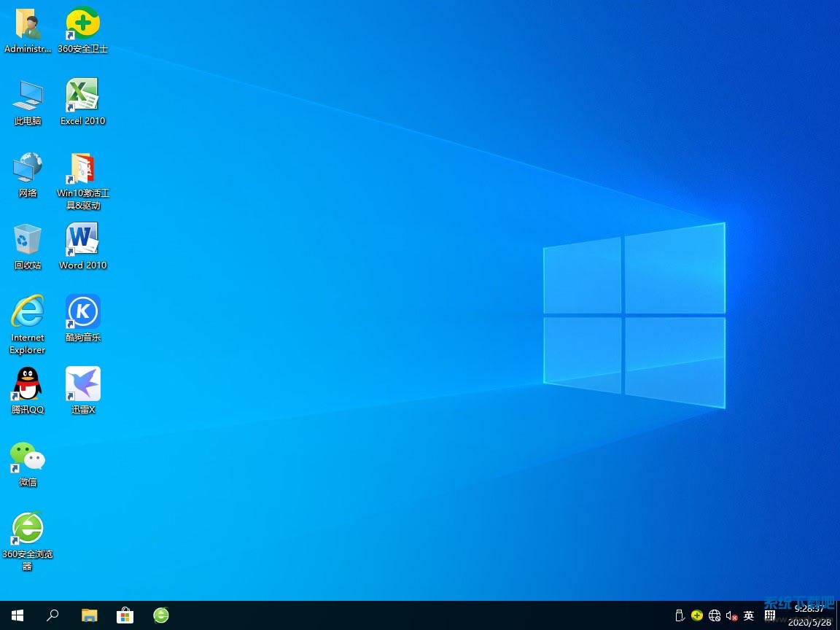
Task: Click the 回收站 Recycle Bin icon
Action: click(x=28, y=241)
